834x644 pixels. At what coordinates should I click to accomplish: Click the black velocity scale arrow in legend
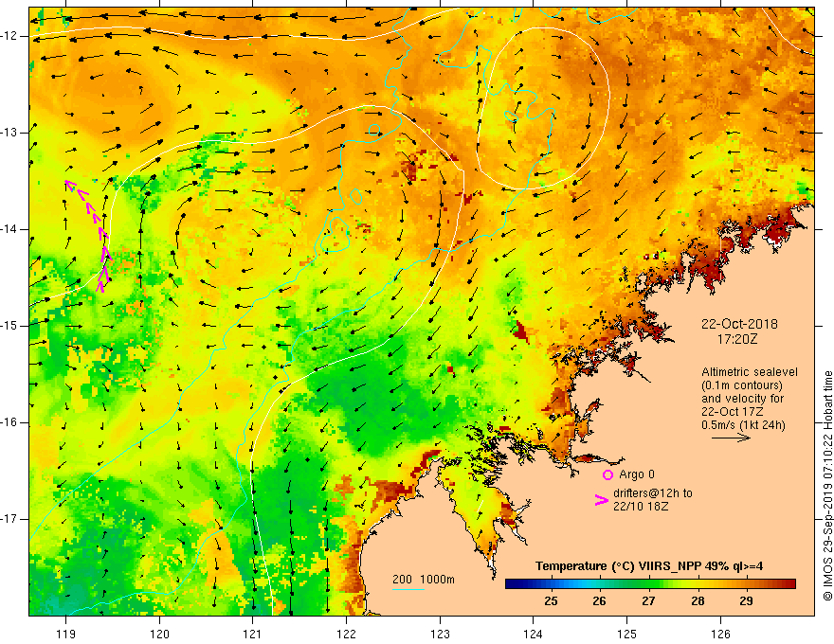[x=731, y=438]
